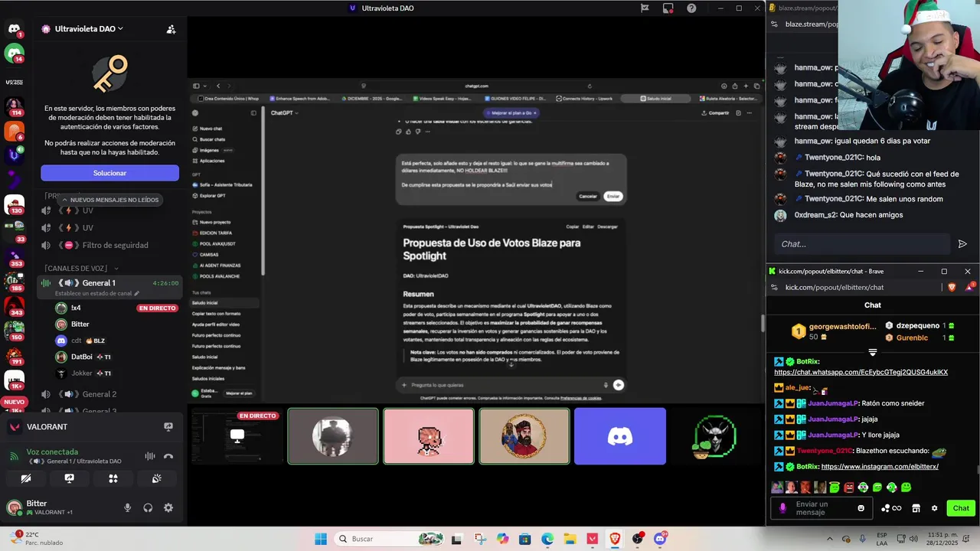This screenshot has width=980, height=551.
Task: Share your screen from voice panel
Action: (70, 478)
